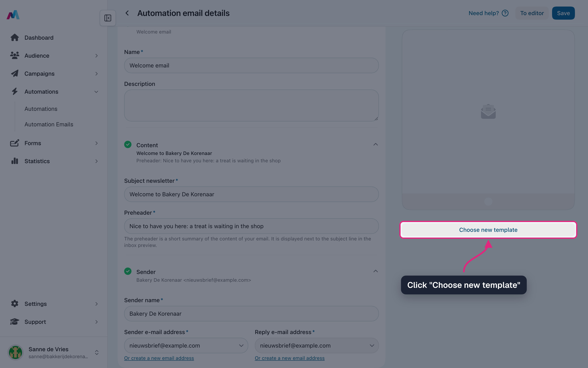Click the Support graduation cap icon
The image size is (588, 368).
pyautogui.click(x=14, y=322)
